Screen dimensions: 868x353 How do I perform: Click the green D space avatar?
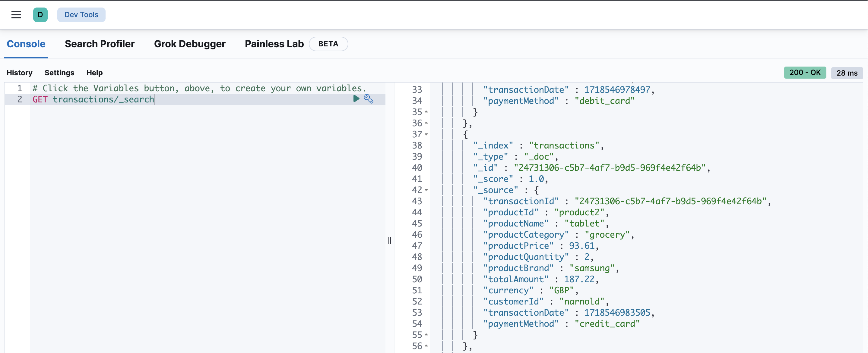point(40,15)
